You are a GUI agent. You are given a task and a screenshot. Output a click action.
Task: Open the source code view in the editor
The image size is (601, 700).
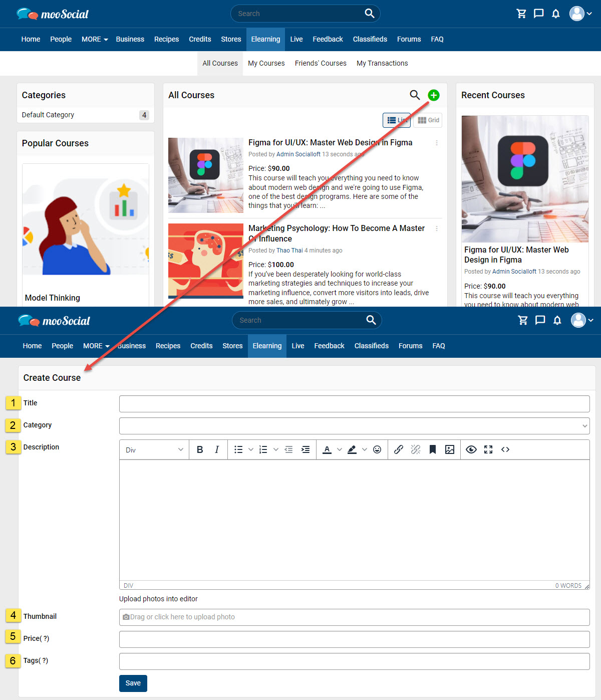coord(505,449)
